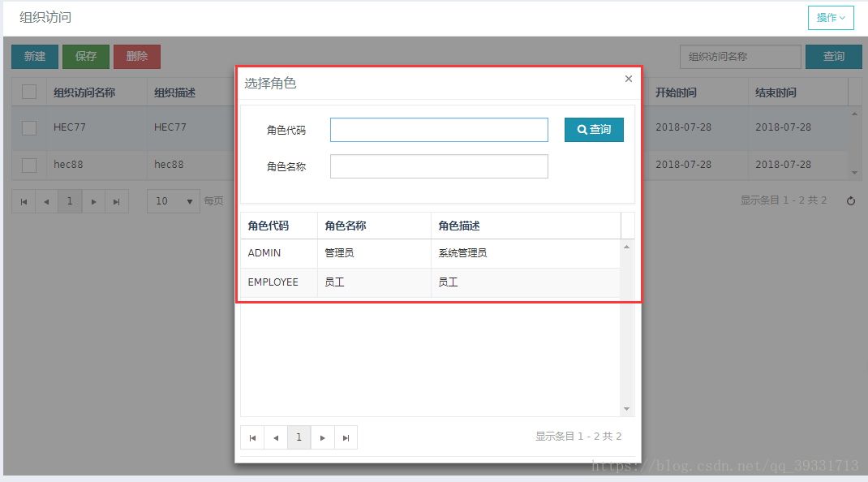The image size is (868, 482).
Task: Close the 选择角色 dialog
Action: (x=629, y=79)
